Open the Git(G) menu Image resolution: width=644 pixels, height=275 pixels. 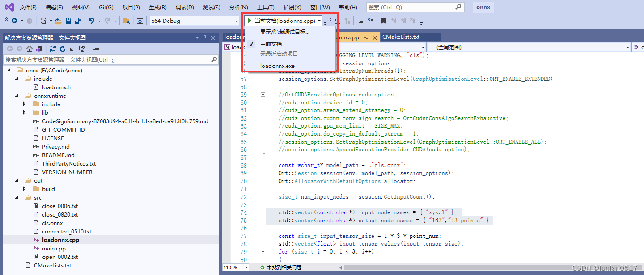tap(106, 8)
